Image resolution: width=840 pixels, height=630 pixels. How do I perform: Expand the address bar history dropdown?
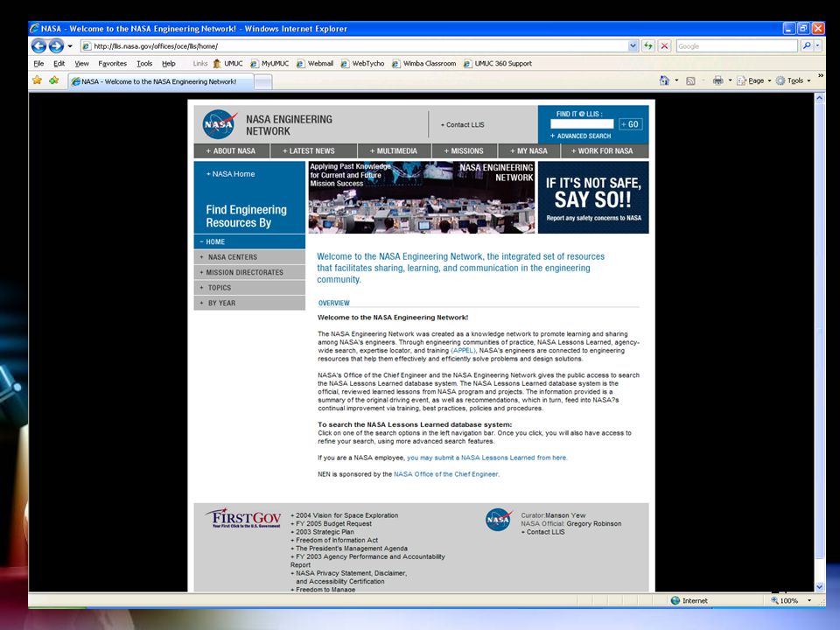[633, 46]
